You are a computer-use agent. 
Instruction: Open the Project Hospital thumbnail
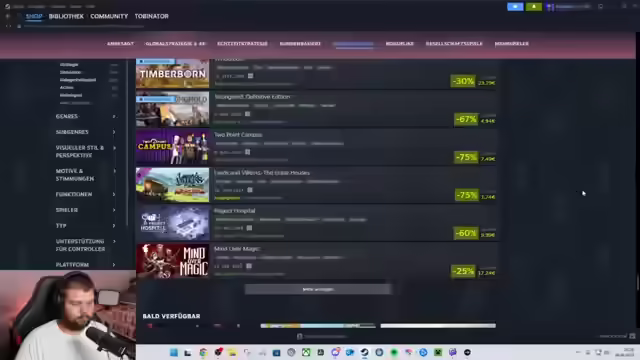point(172,223)
